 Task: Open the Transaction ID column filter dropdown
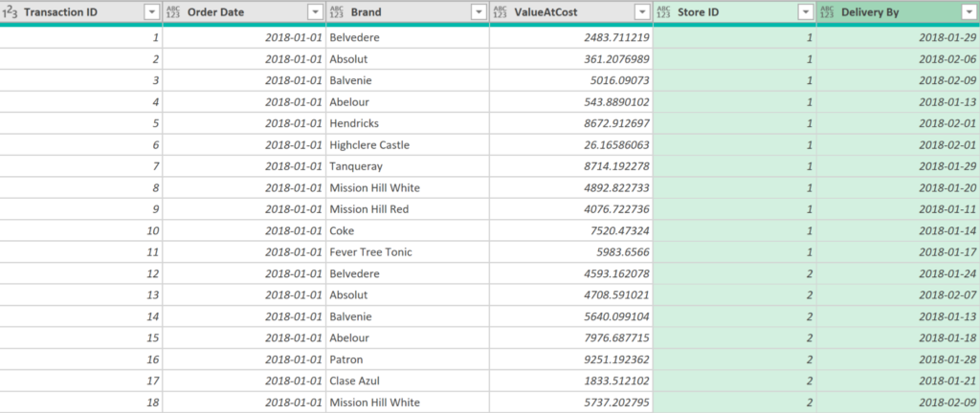[x=152, y=11]
